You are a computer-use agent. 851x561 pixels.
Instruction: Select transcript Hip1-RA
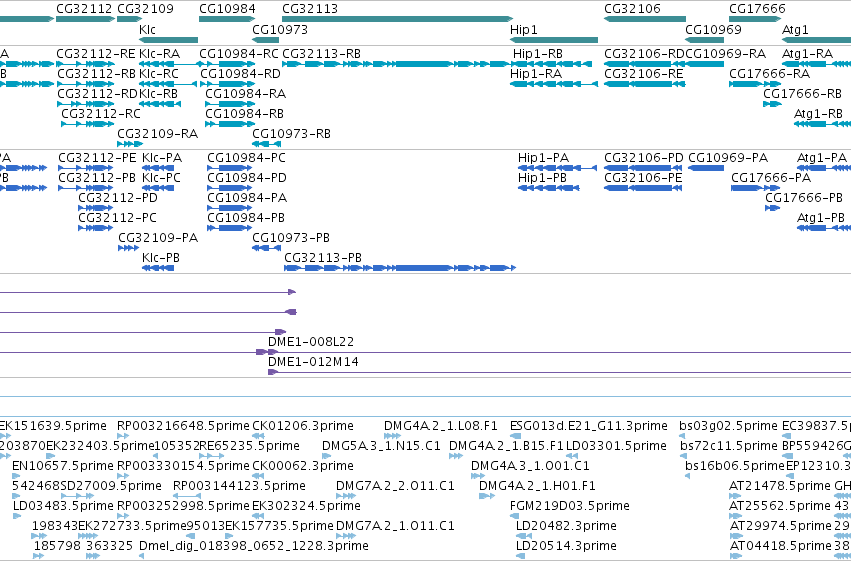pyautogui.click(x=536, y=74)
